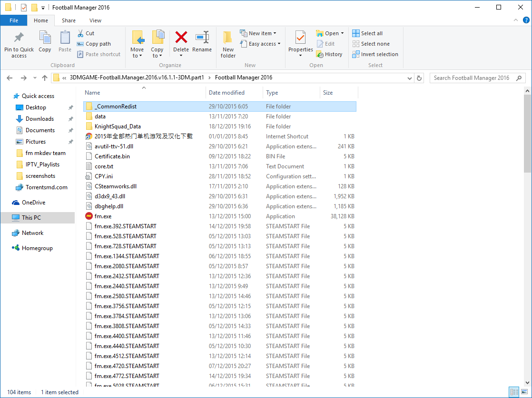
Task: Click the Search Football Manager 2016 box
Action: [477, 78]
